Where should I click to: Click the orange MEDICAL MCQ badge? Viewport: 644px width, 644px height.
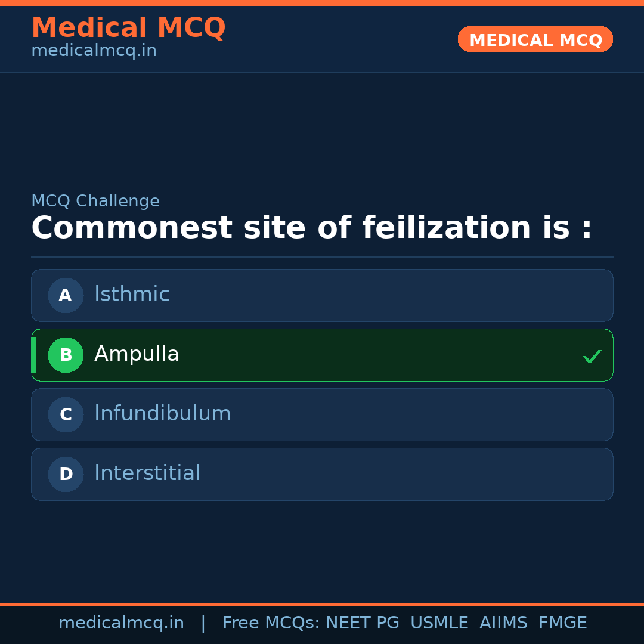[x=535, y=39]
